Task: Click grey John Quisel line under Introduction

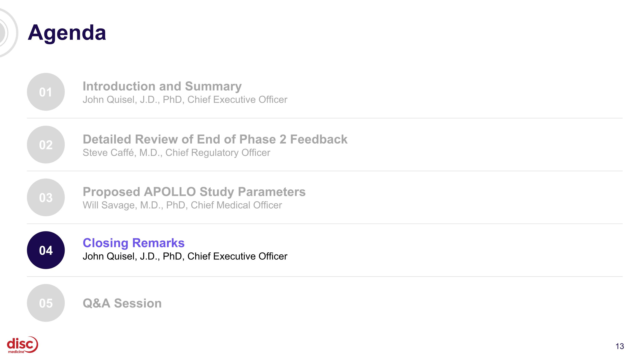Action: [x=185, y=100]
